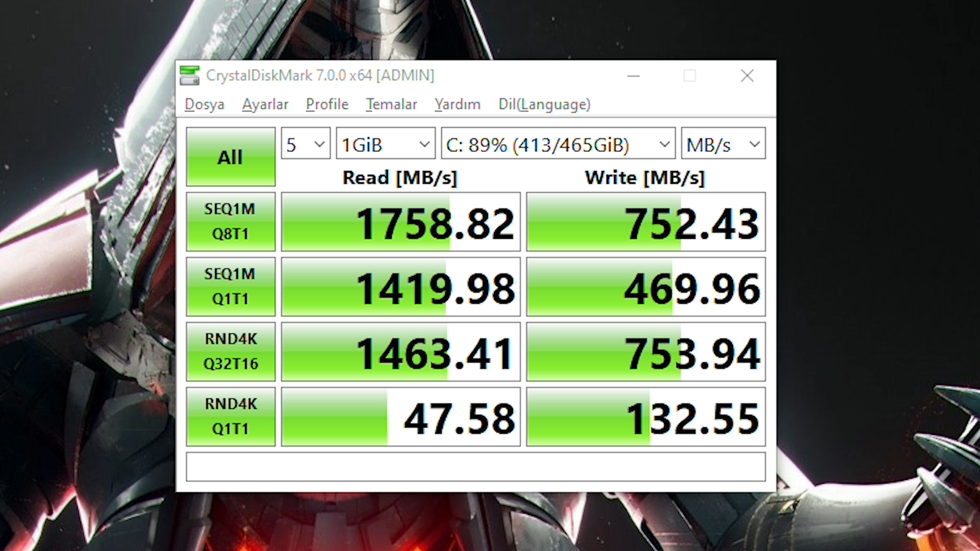The image size is (980, 551).
Task: Open the Ayarlar menu
Action: (x=265, y=104)
